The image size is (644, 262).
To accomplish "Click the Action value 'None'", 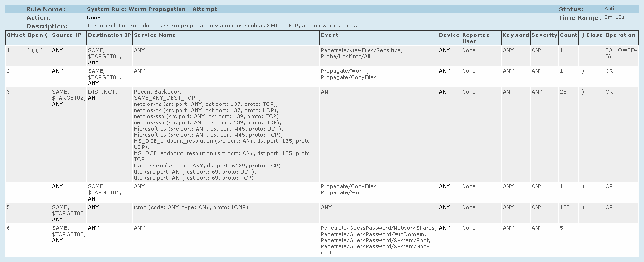I will click(x=94, y=17).
